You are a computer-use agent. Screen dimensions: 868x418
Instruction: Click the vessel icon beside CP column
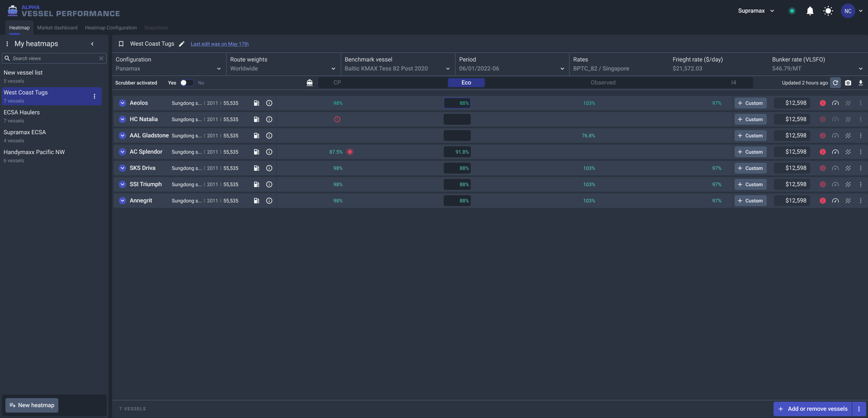pos(309,83)
